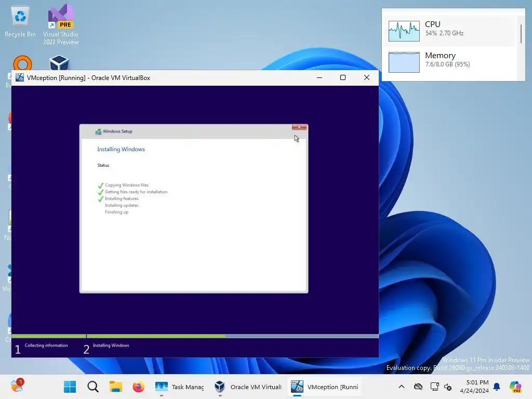Click the VirtualBox cube desktop icon
532x399 pixels.
(59, 63)
